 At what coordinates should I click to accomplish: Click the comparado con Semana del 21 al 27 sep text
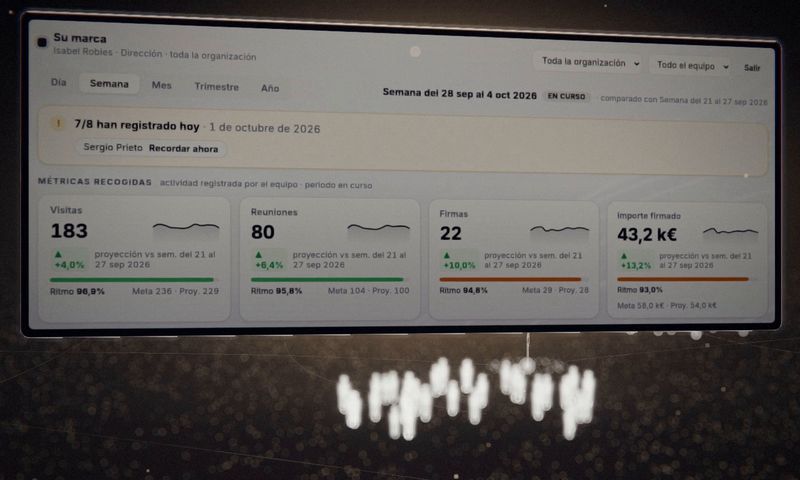coord(684,100)
